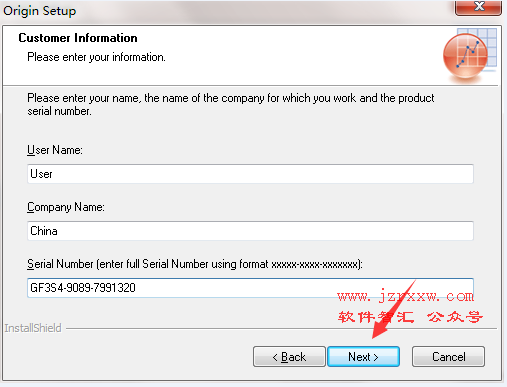This screenshot has height=387, width=507.
Task: Click the Customer Information heading
Action: (78, 38)
